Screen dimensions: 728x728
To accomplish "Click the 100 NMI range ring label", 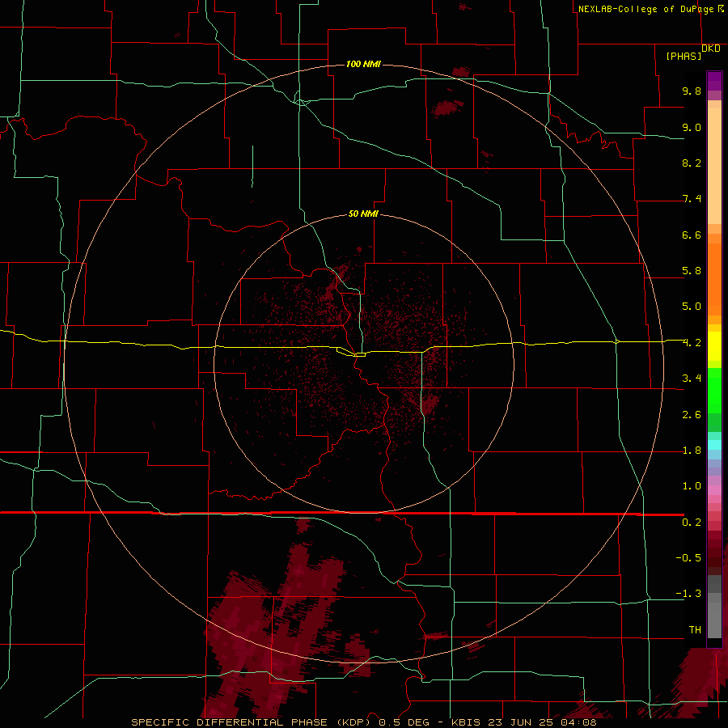I will pos(363,64).
